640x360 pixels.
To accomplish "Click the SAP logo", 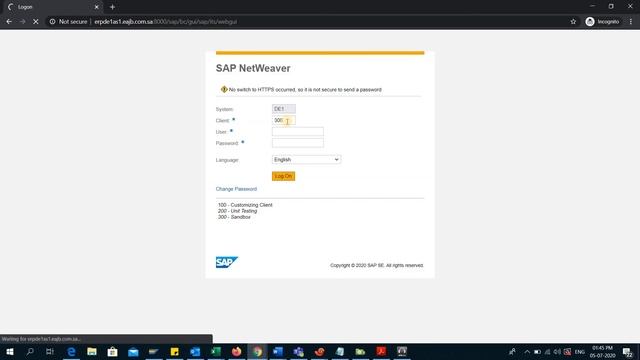I will pyautogui.click(x=227, y=262).
